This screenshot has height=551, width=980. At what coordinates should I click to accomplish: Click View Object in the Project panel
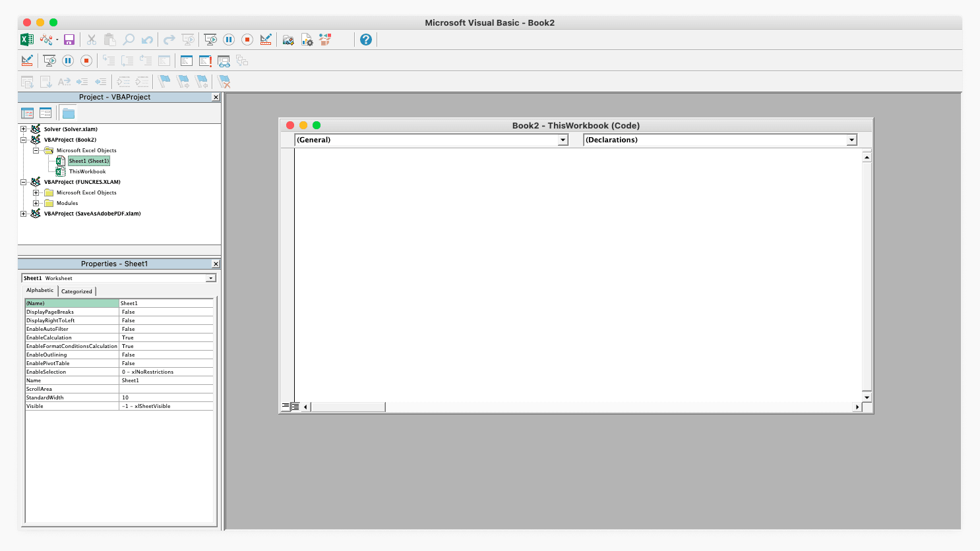click(46, 113)
